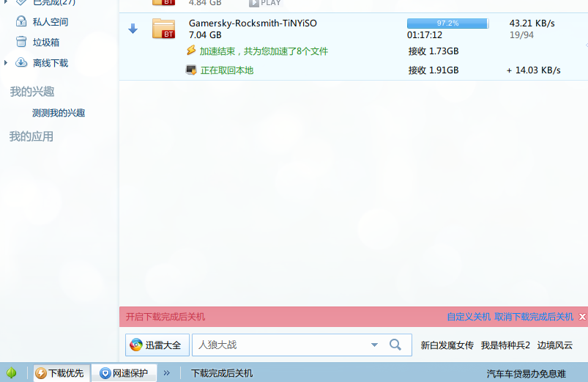
Task: Expand the 离线下载 tree arrow
Action: tap(6, 63)
